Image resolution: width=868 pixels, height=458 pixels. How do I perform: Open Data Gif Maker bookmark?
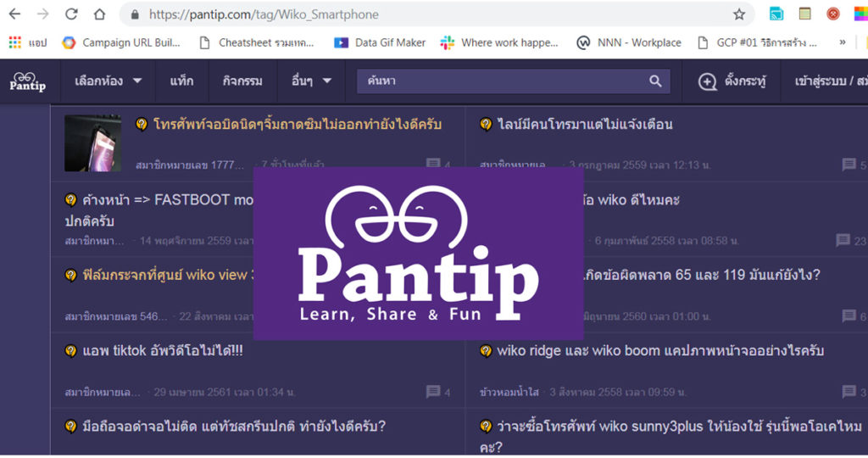point(381,42)
